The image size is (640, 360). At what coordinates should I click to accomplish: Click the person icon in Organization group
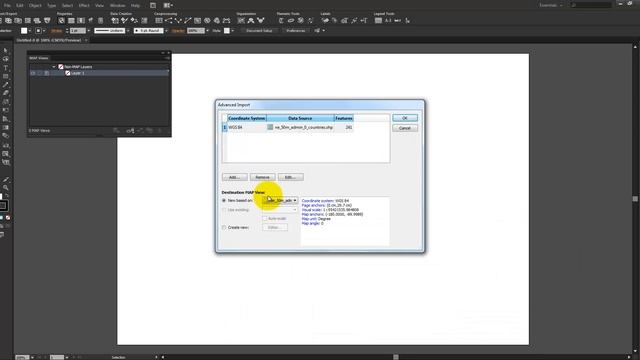tap(251, 20)
